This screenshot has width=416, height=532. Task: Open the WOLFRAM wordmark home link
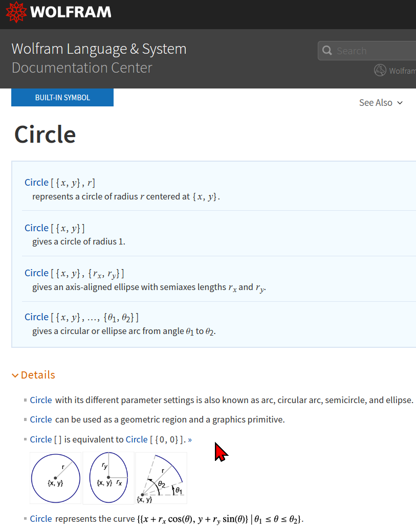pyautogui.click(x=71, y=12)
